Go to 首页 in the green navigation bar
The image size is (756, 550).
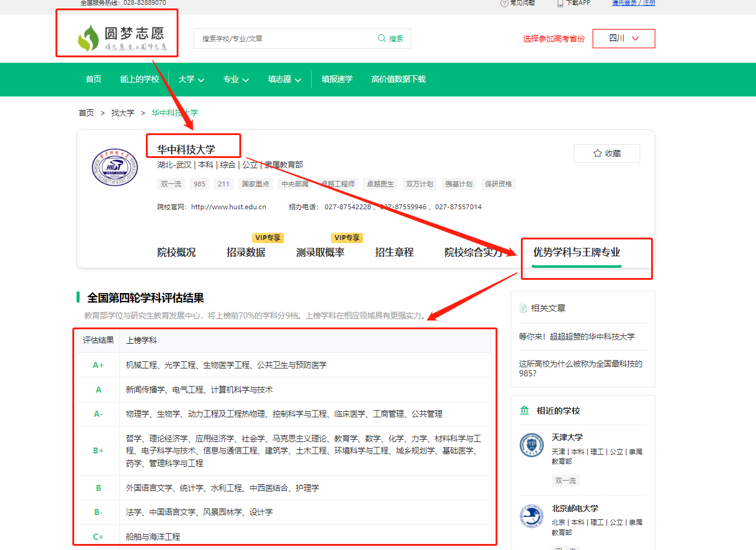pos(93,80)
